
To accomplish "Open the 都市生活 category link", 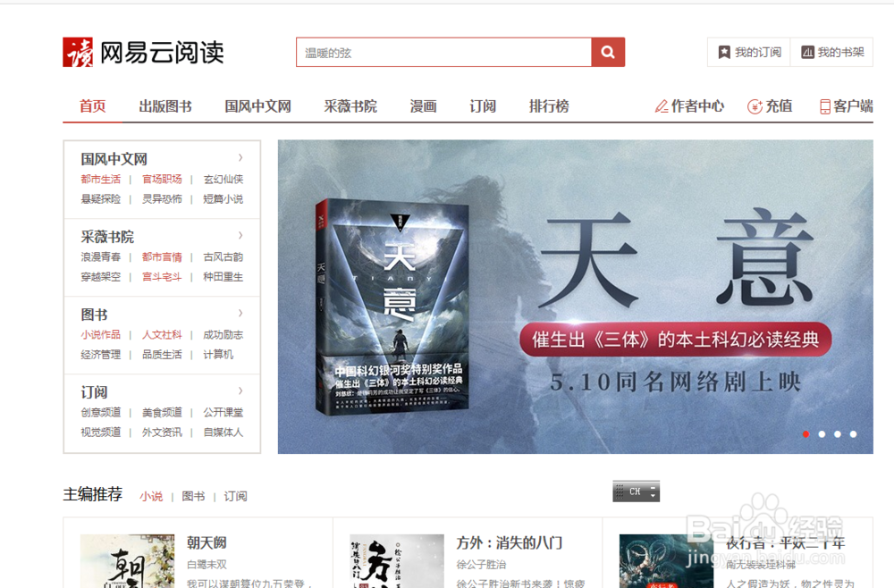I will click(101, 180).
